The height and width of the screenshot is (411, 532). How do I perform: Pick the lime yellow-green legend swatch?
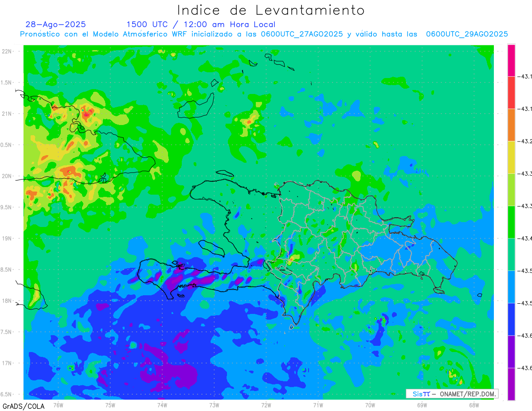(x=511, y=190)
